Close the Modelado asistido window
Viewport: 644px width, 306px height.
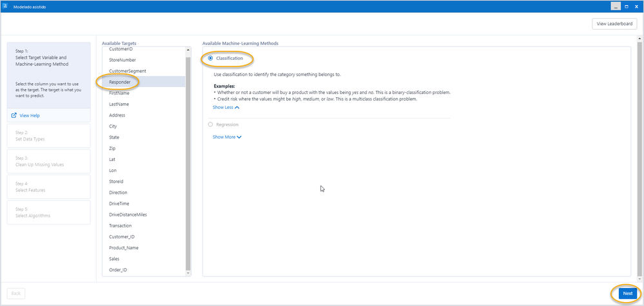(x=638, y=6)
